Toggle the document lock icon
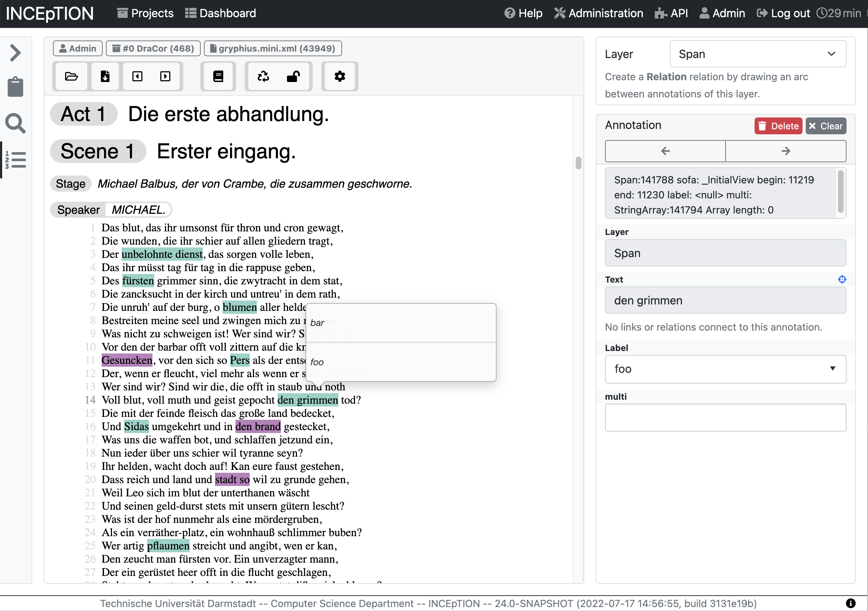Viewport: 868px width, 611px height. [293, 76]
